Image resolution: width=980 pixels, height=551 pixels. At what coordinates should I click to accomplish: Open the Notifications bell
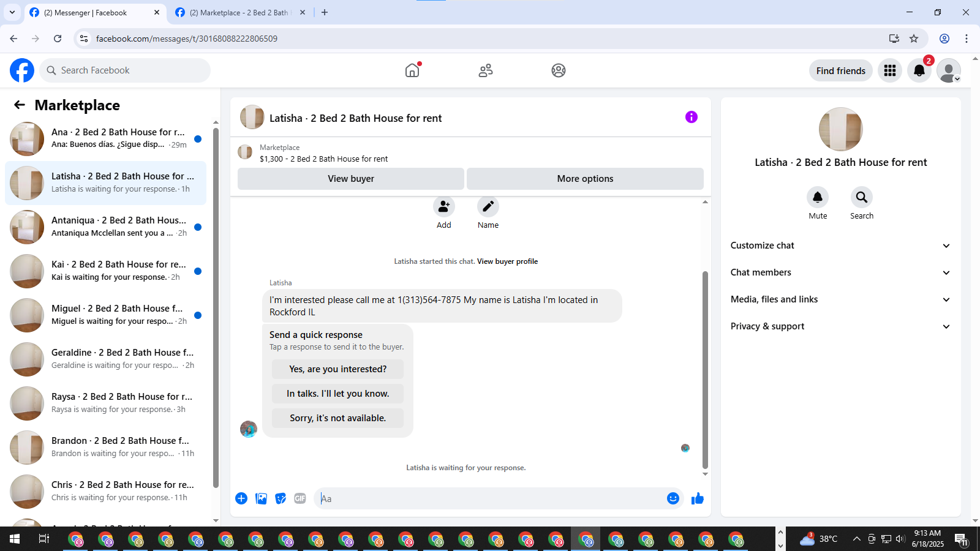[x=919, y=70]
